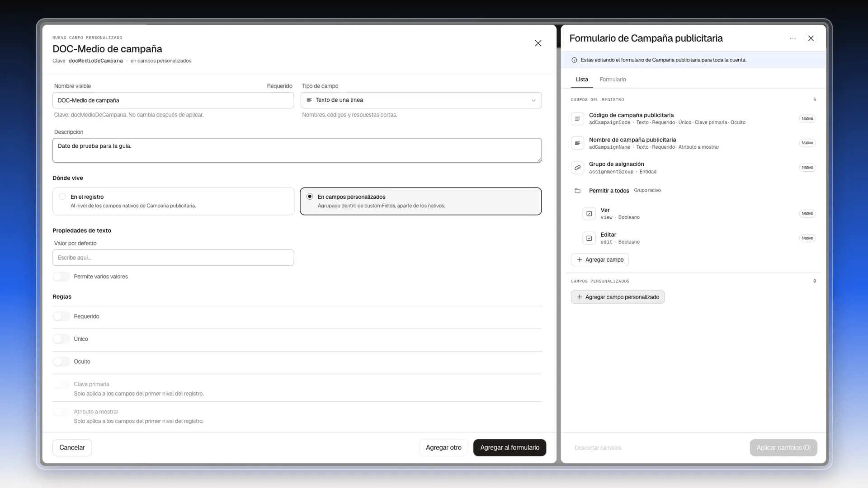Screen dimensions: 868x488
Task: Click the Nativo badge on Grupo de asignación
Action: [x=807, y=168]
